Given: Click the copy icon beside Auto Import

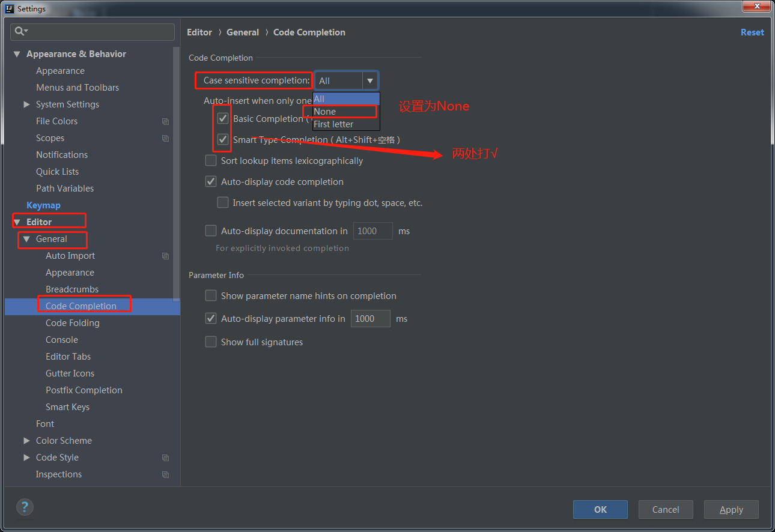Looking at the screenshot, I should [x=166, y=256].
